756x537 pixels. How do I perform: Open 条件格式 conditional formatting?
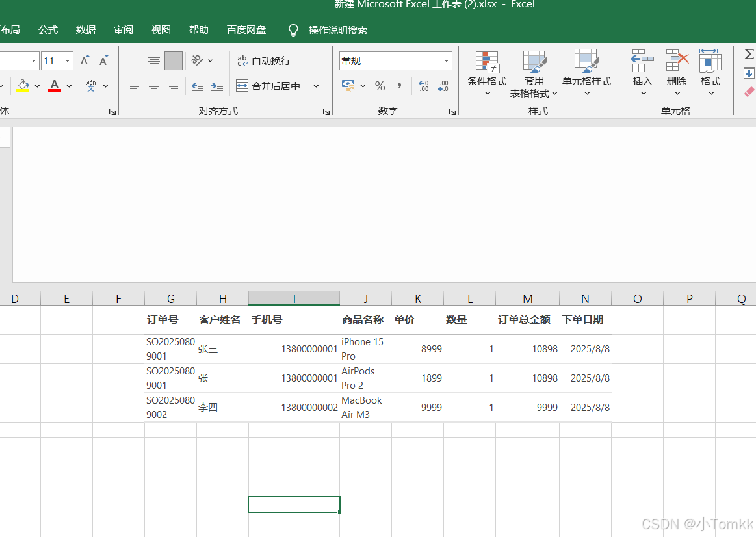[487, 73]
